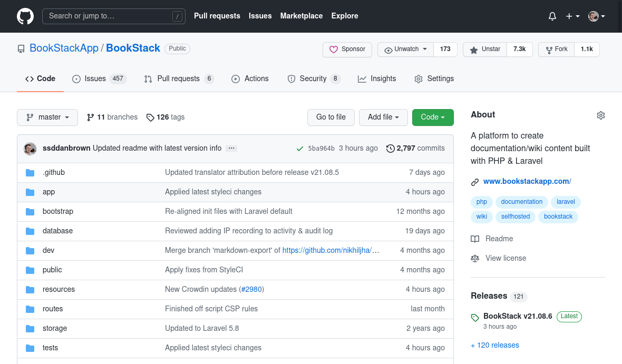Image resolution: width=622 pixels, height=364 pixels.
Task: Select the bookstack topic tag
Action: point(558,217)
